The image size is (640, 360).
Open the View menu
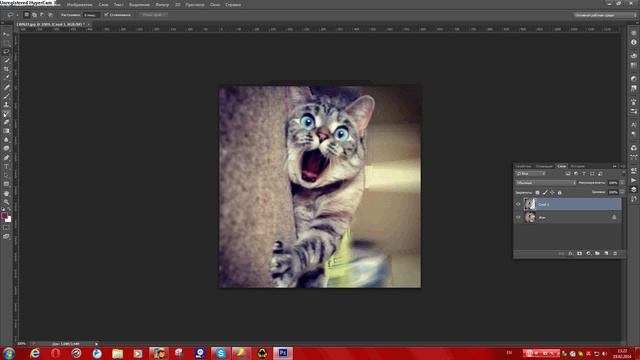(195, 5)
